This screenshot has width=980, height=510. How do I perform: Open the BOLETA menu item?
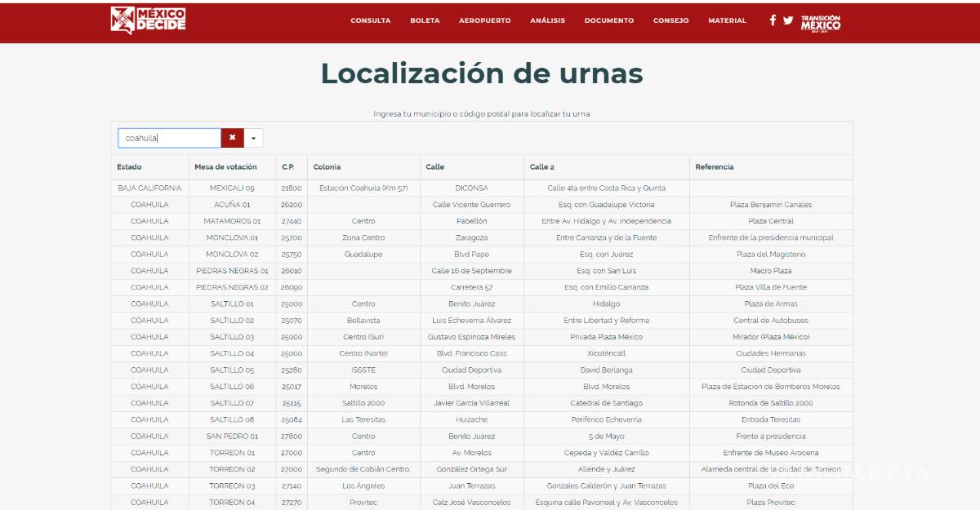point(425,20)
